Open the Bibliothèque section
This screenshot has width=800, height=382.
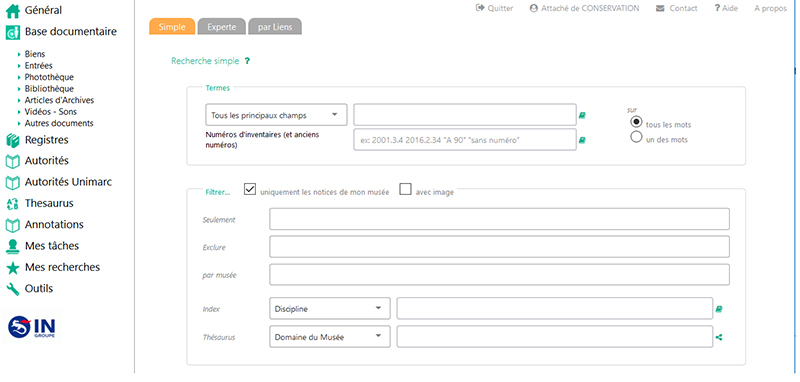click(x=49, y=89)
